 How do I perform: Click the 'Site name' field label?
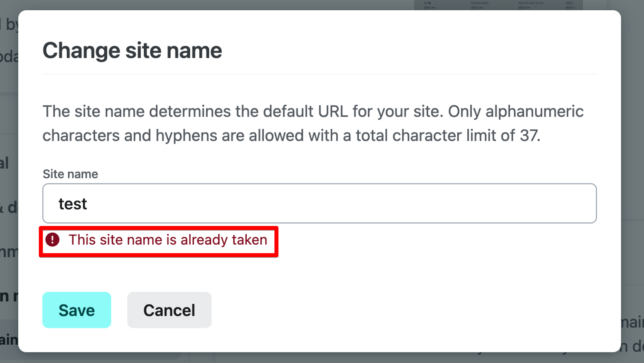pyautogui.click(x=70, y=174)
